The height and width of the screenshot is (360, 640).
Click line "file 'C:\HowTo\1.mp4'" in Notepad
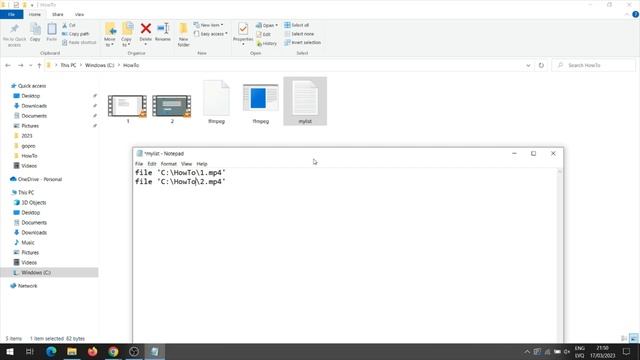coord(180,173)
